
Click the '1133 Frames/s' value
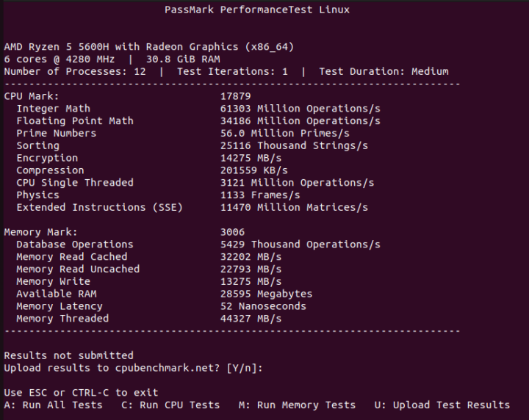[260, 195]
